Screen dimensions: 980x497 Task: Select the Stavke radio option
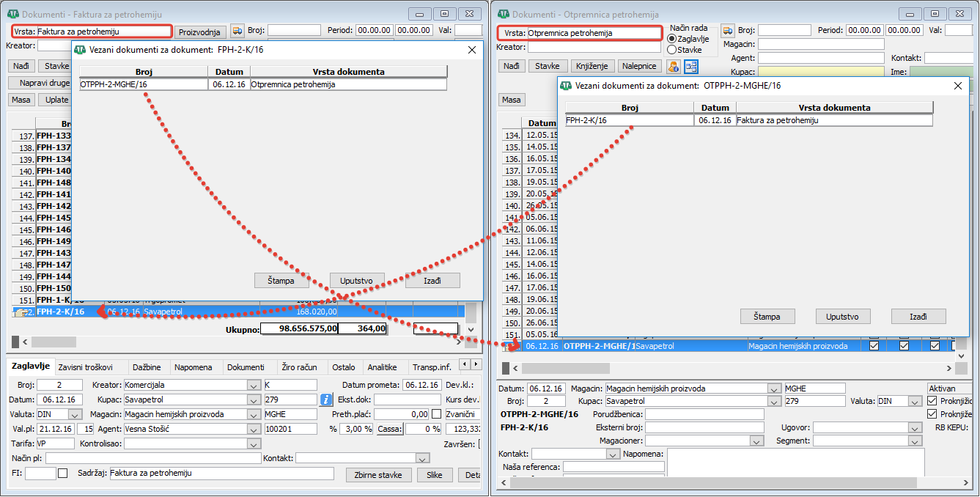tap(672, 50)
